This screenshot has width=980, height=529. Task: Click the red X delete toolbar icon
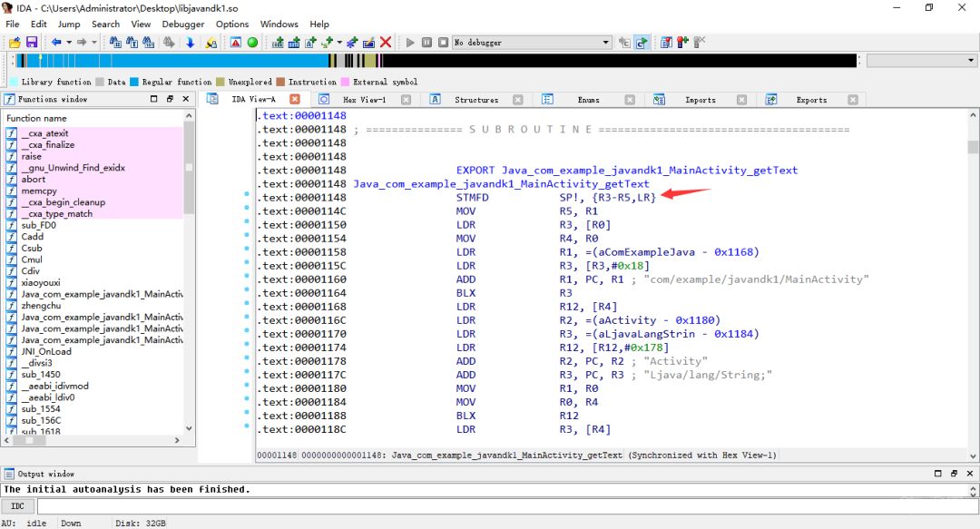point(386,43)
